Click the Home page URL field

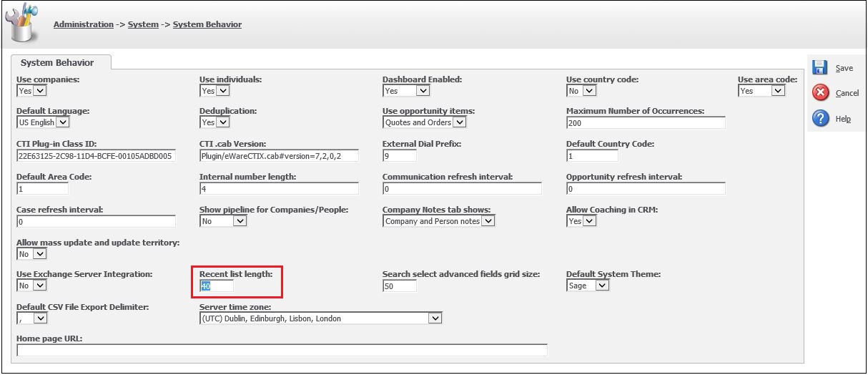tap(282, 350)
